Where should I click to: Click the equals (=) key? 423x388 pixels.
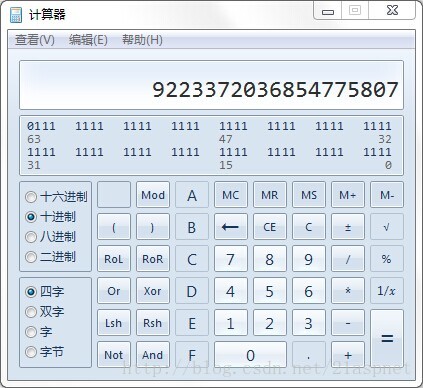click(x=387, y=339)
